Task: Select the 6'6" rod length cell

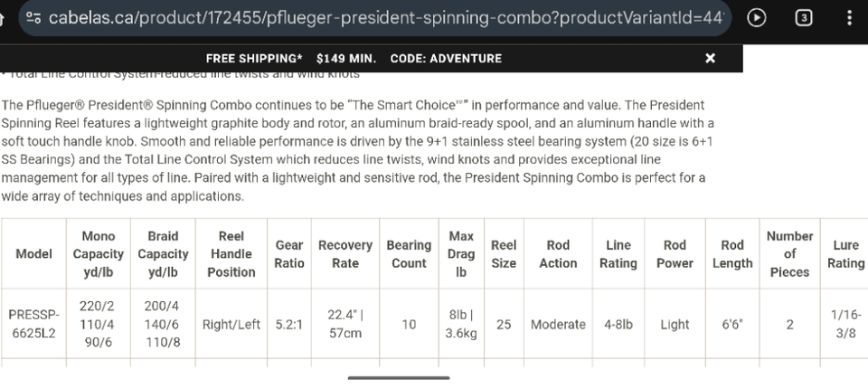Action: point(731,324)
